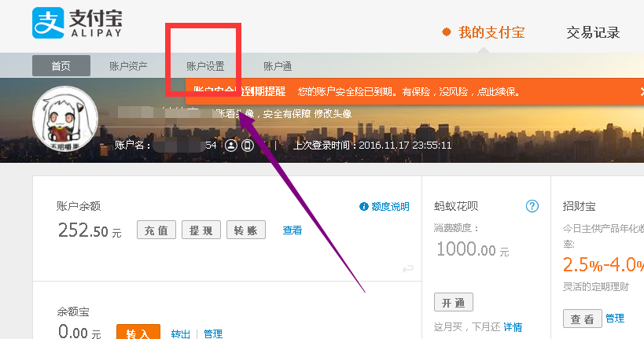Open the 账户资产 menu item

coord(128,66)
